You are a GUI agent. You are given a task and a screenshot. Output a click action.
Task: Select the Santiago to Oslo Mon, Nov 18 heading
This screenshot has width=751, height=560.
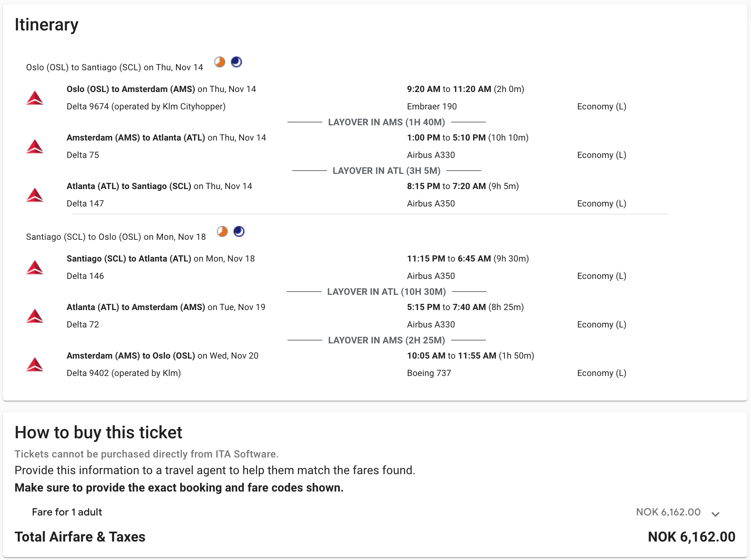tap(116, 237)
